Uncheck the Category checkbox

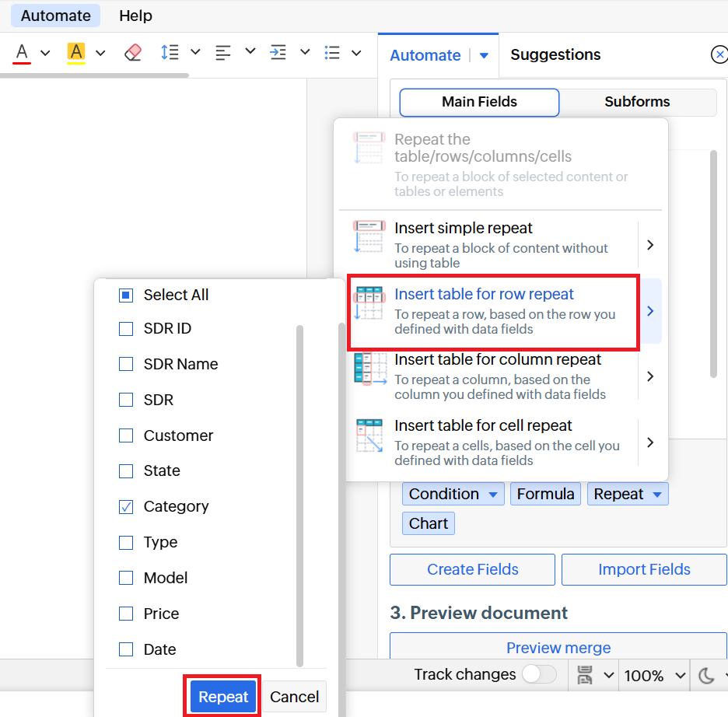[x=126, y=507]
